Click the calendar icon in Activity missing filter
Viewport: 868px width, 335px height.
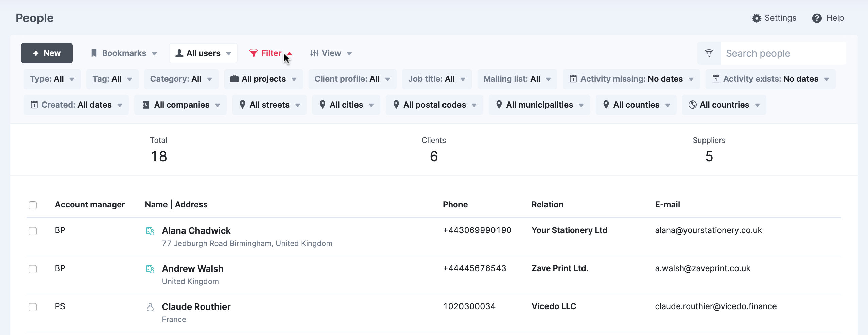573,79
